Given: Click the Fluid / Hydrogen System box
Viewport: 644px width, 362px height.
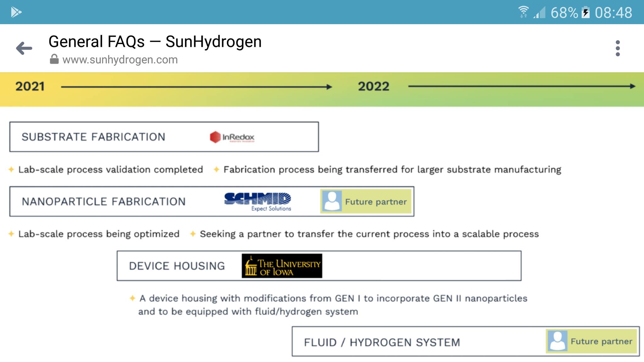Looking at the screenshot, I should (x=382, y=342).
